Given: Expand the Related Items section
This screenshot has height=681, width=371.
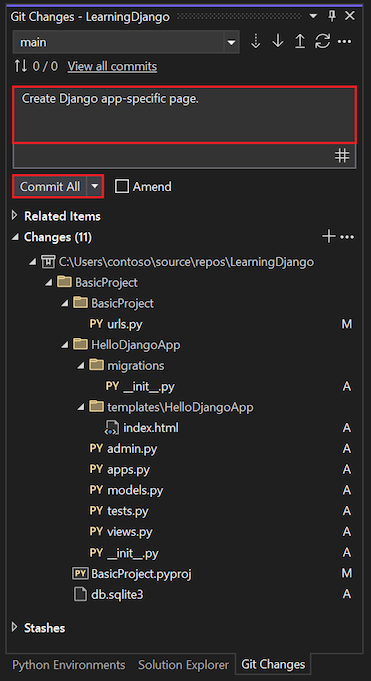Looking at the screenshot, I should tap(15, 216).
